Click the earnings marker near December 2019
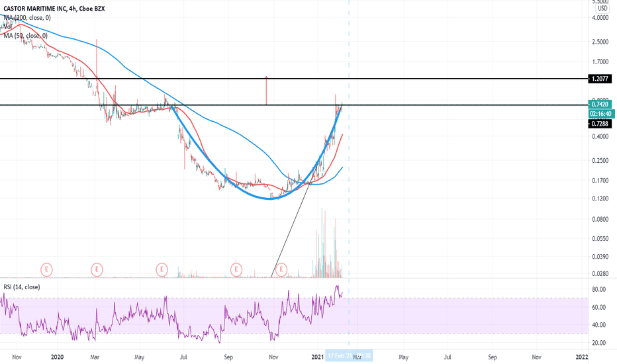The width and height of the screenshot is (617, 364). coord(46,270)
